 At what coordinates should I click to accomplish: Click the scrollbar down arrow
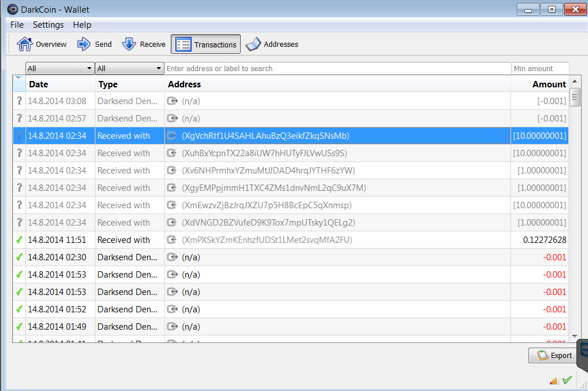575,336
